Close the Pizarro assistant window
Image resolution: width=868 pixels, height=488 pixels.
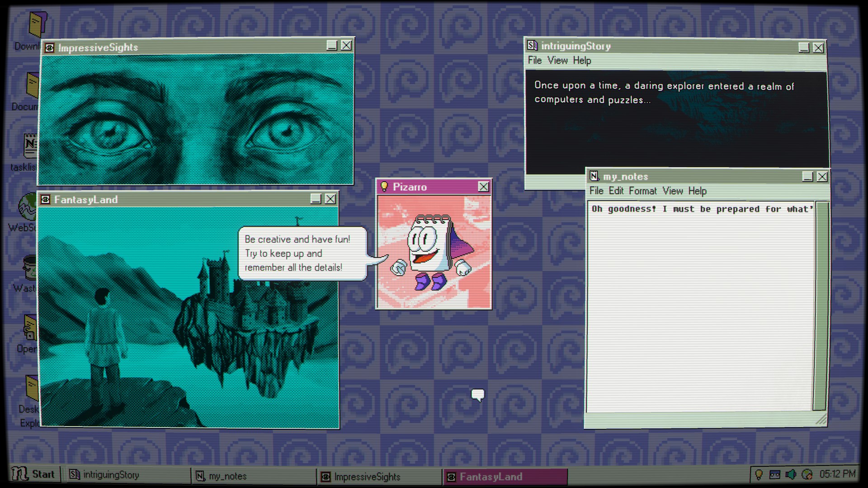coord(483,187)
